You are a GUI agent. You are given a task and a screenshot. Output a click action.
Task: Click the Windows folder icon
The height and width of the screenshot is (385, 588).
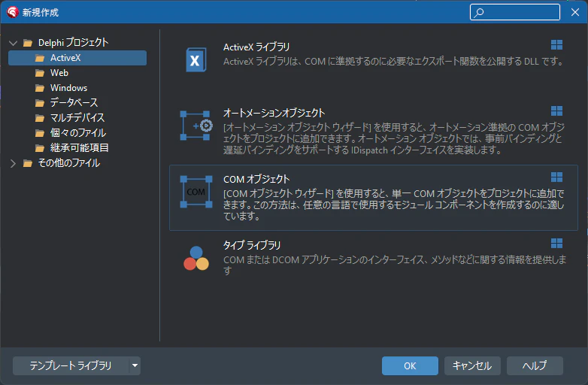coord(40,88)
